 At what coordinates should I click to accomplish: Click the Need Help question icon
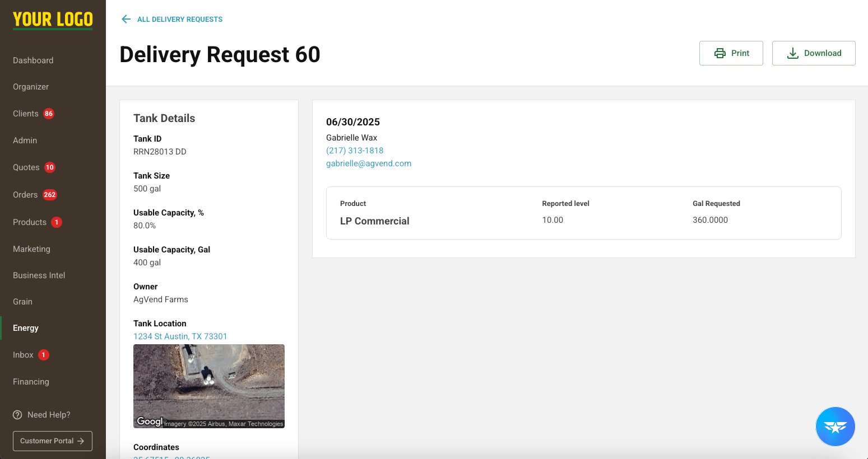click(17, 415)
